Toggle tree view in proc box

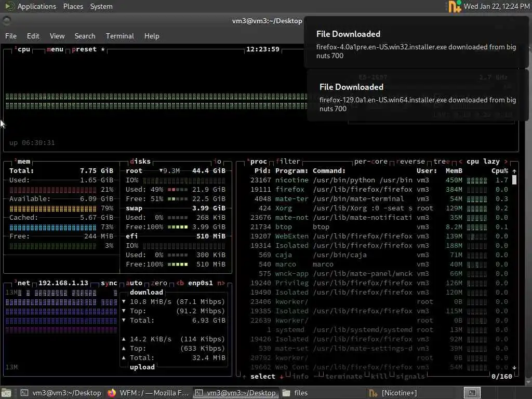tap(442, 162)
